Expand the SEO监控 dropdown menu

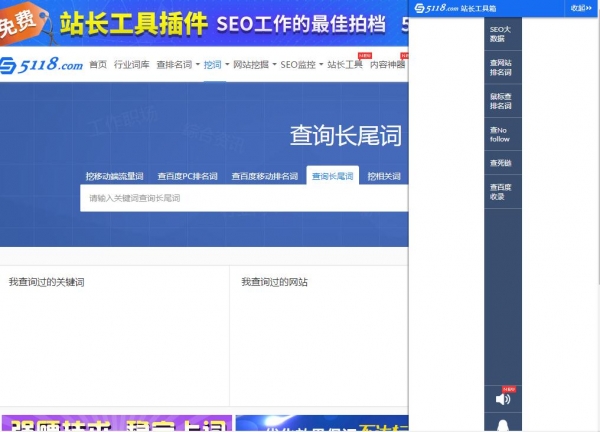pos(302,64)
